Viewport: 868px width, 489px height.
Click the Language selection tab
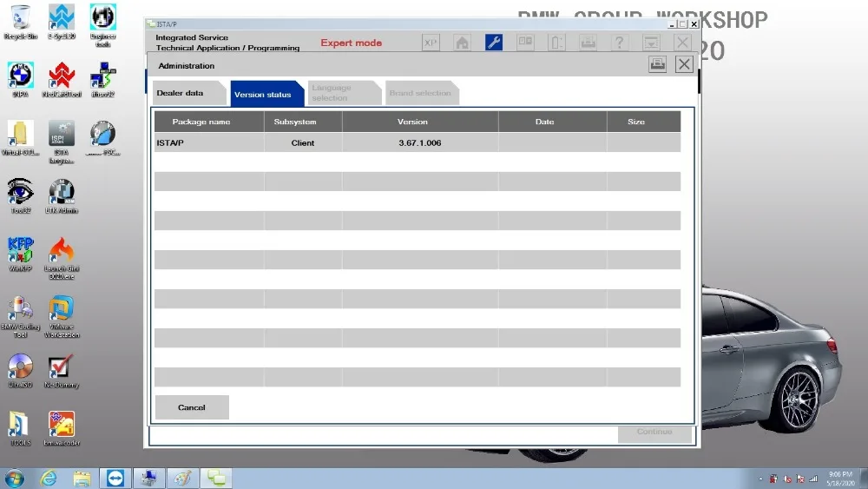(345, 93)
